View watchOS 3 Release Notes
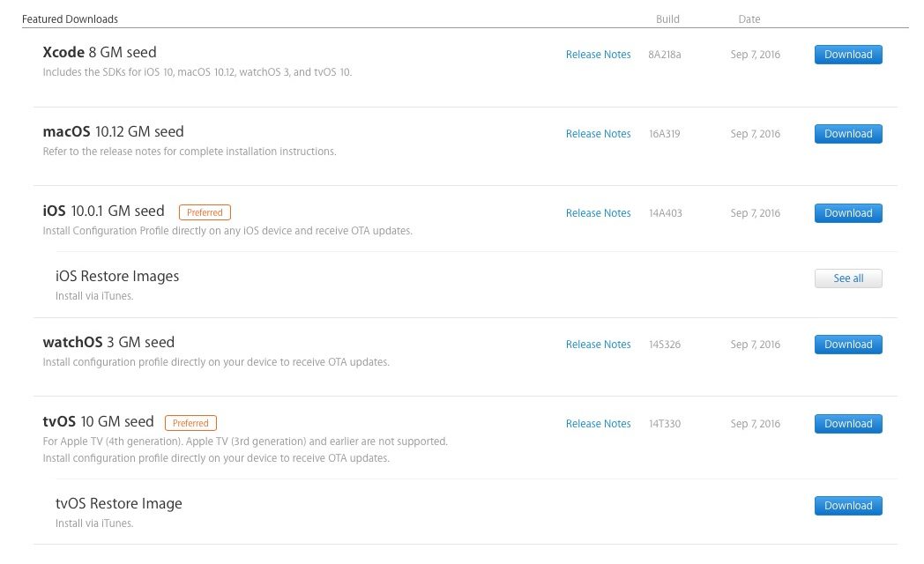The width and height of the screenshot is (924, 564). pyautogui.click(x=598, y=345)
